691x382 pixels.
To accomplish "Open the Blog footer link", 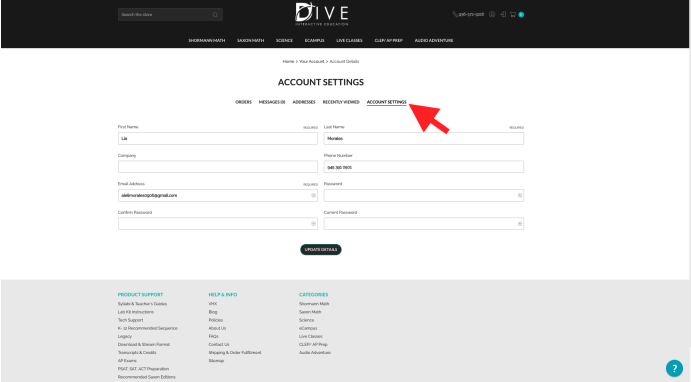I will point(213,312).
